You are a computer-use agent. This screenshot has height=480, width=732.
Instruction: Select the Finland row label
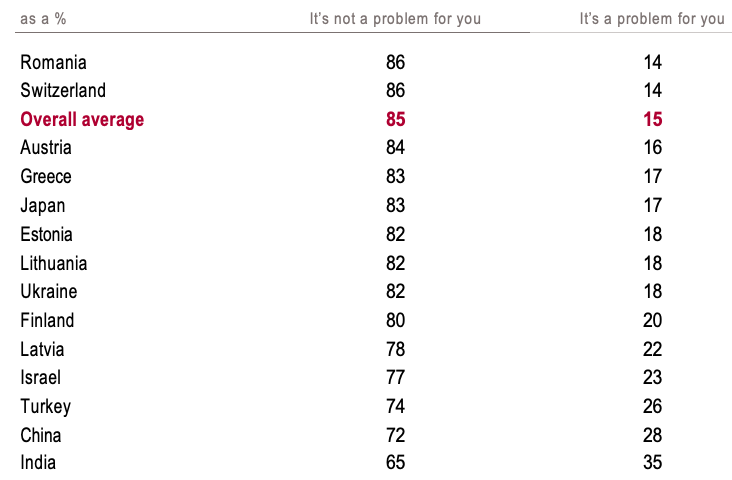[47, 320]
